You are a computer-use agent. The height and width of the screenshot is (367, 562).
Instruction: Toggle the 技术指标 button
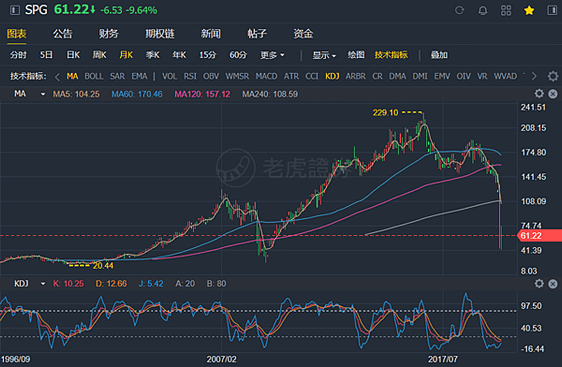[x=391, y=55]
